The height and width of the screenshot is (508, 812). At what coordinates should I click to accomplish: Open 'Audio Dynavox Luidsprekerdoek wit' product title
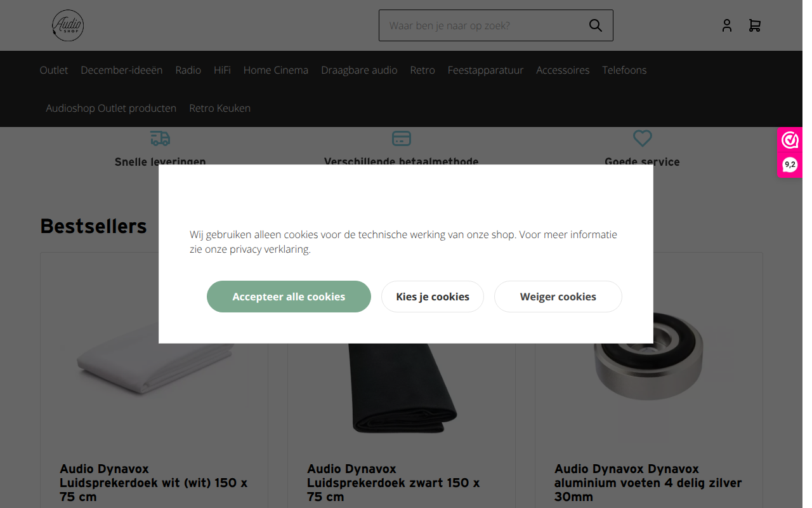154,483
